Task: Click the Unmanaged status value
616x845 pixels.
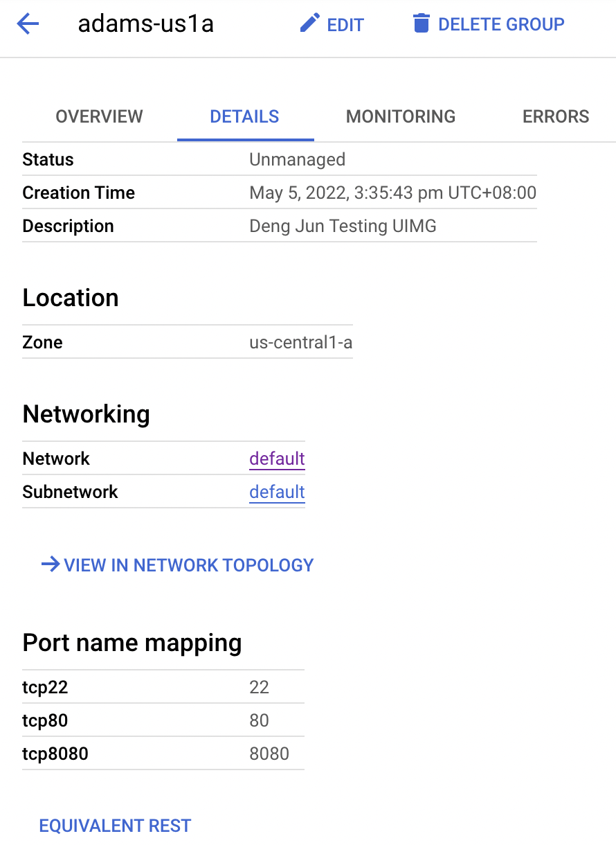Action: pos(297,159)
